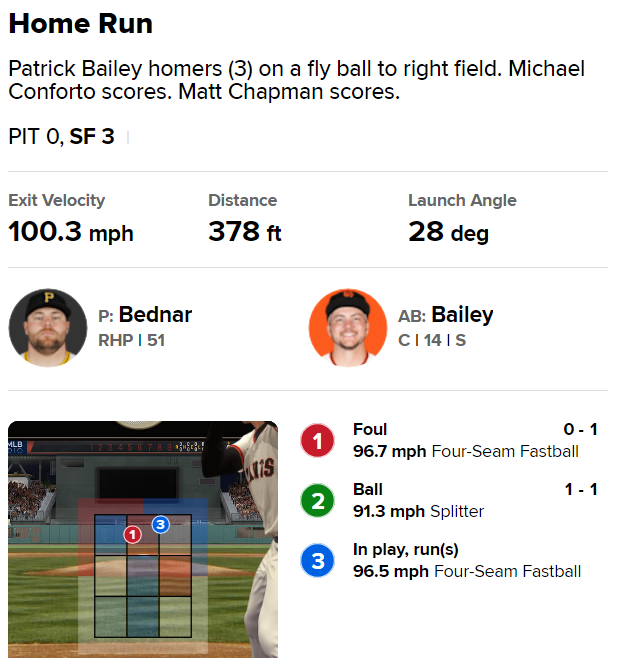The height and width of the screenshot is (658, 617).
Task: Click the red pitch 1 circle in list
Action: [318, 440]
